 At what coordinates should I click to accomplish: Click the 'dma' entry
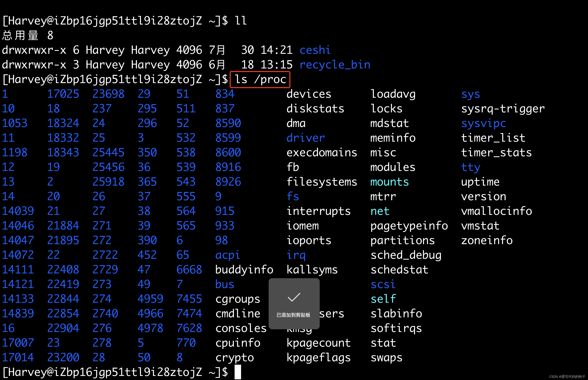click(296, 123)
